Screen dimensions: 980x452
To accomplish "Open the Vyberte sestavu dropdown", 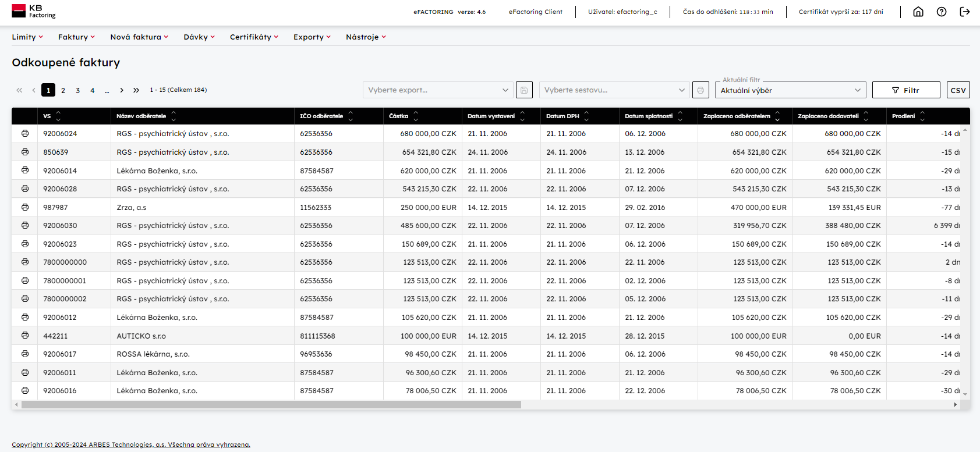I will tap(614, 90).
